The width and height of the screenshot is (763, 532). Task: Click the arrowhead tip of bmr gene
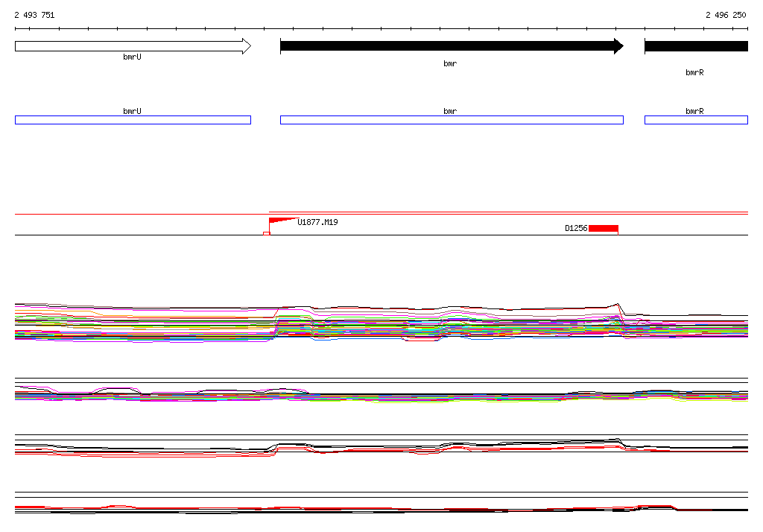tap(620, 46)
